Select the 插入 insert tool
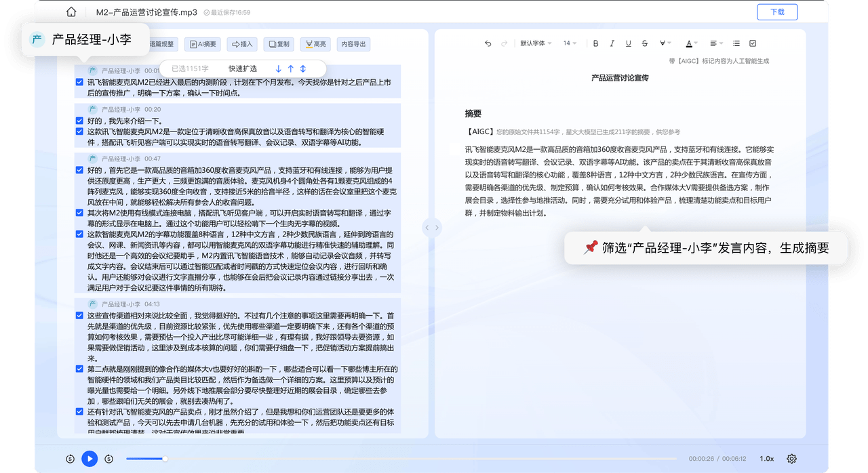This screenshot has width=868, height=473. (241, 43)
